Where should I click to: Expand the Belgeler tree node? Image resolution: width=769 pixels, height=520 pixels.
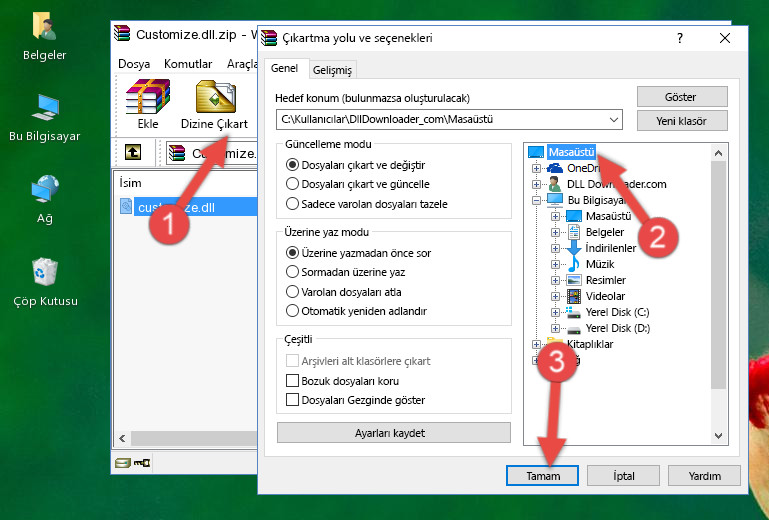555,232
